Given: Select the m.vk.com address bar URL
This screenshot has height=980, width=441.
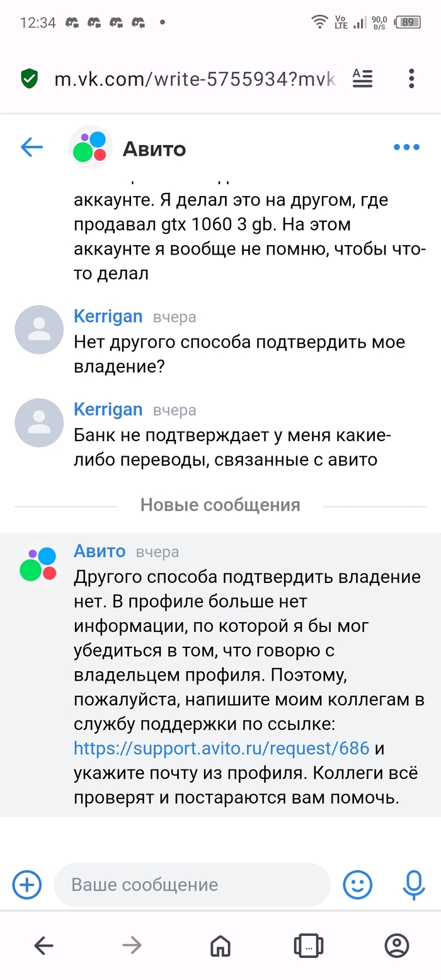Looking at the screenshot, I should [195, 79].
